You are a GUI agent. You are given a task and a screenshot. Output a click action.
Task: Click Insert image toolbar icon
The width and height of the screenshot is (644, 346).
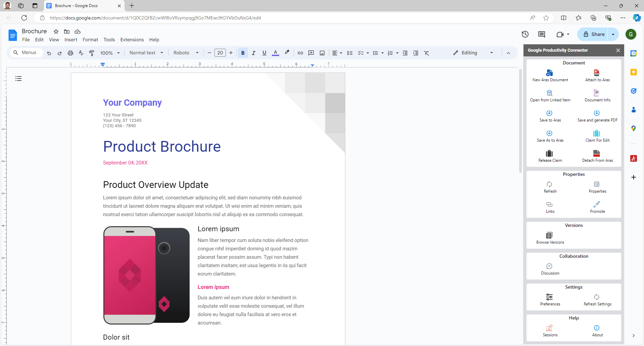pos(322,53)
